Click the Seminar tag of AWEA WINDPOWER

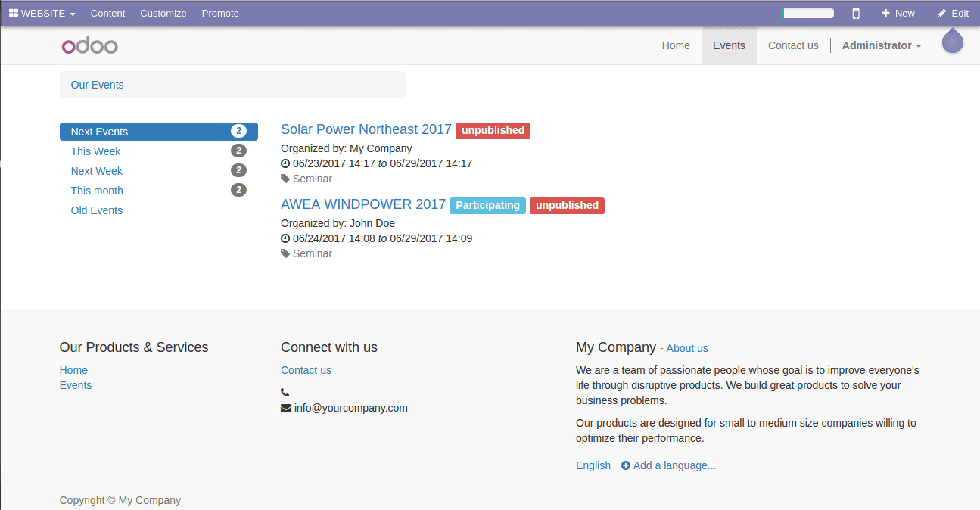click(x=313, y=253)
